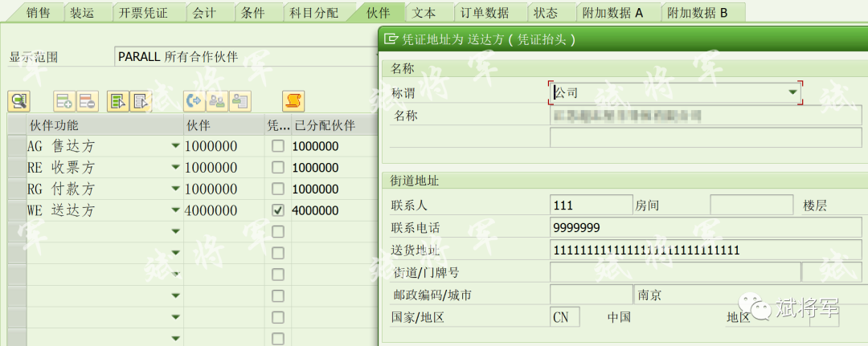Screen dimensions: 868x346
Task: Open the dropdown in the first empty partner row
Action: click(x=175, y=231)
